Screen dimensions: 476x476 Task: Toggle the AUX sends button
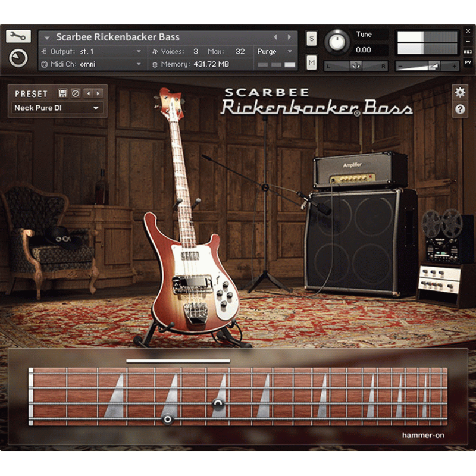click(468, 52)
